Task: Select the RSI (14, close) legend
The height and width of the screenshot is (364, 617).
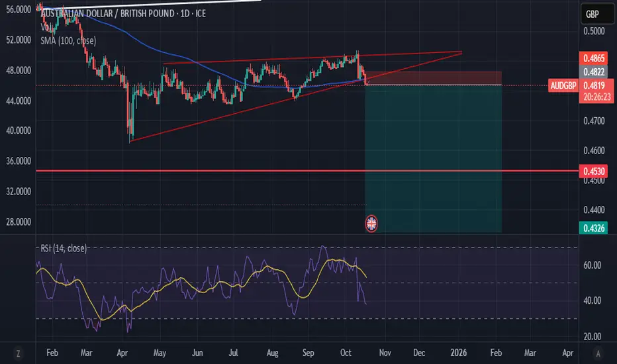Action: 64,248
